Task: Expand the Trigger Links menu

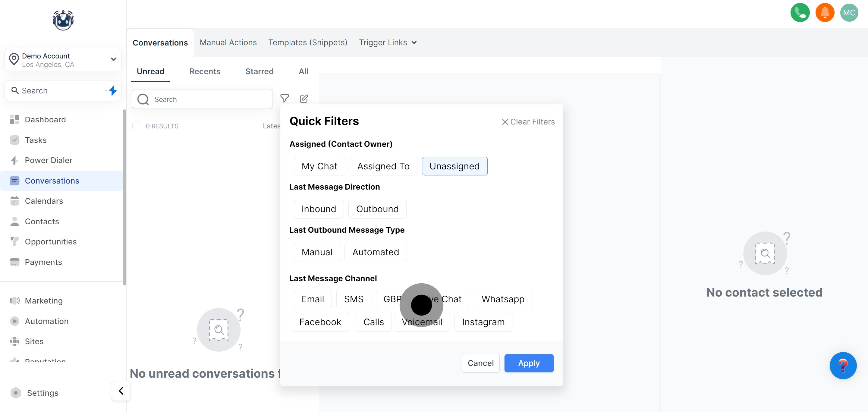Action: [388, 42]
